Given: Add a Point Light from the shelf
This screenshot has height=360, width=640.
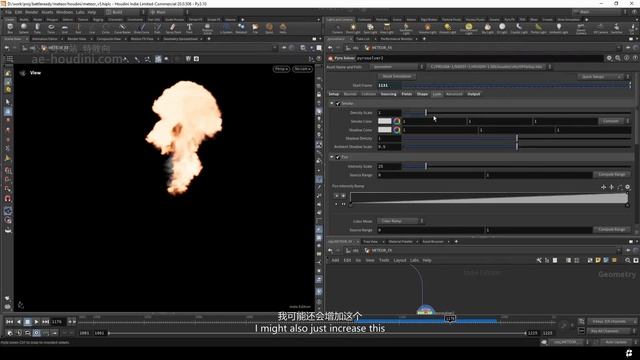Looking at the screenshot, I should [x=353, y=28].
